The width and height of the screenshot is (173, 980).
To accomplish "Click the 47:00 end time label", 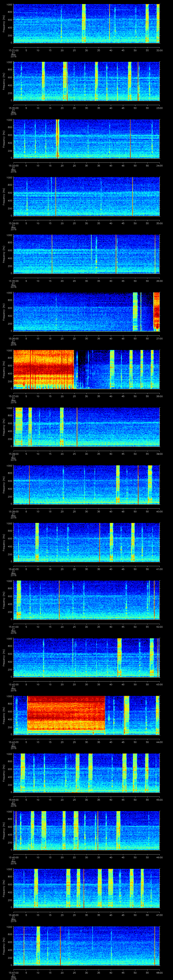I will pyautogui.click(x=159, y=915).
